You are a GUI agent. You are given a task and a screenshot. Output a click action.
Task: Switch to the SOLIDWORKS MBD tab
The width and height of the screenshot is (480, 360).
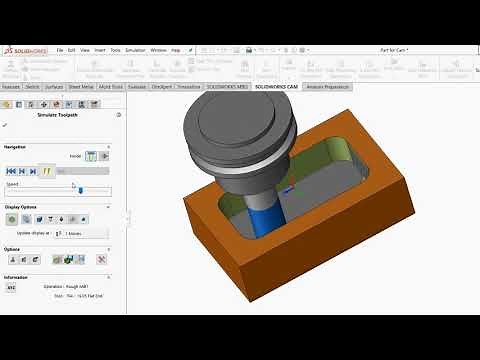click(x=227, y=87)
